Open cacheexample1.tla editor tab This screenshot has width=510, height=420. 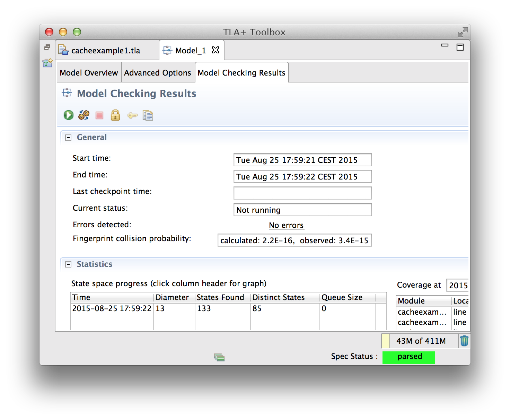[x=105, y=51]
